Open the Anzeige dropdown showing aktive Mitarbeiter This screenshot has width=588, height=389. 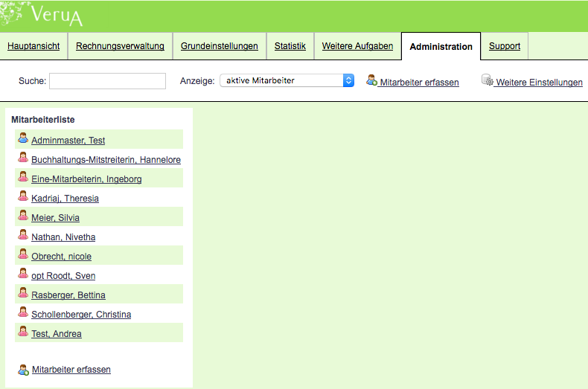pyautogui.click(x=287, y=80)
